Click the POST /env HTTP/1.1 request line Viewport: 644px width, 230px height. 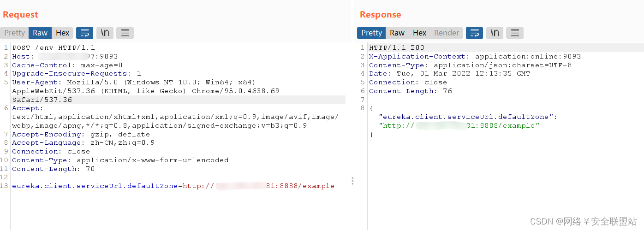[x=54, y=47]
